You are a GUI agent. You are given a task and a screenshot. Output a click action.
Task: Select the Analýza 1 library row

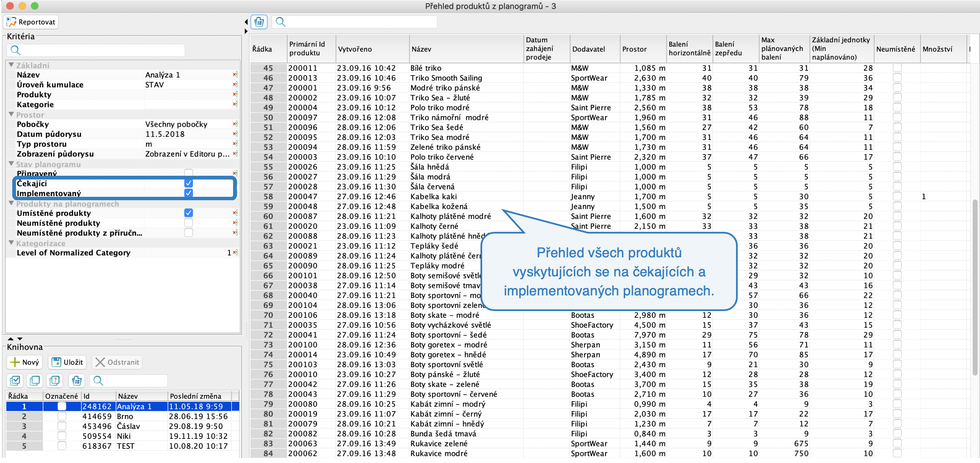click(x=122, y=406)
